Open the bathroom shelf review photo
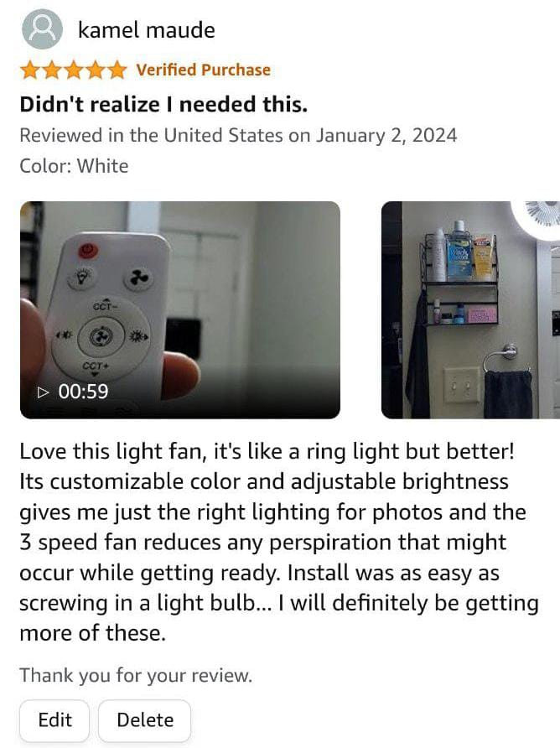Screen dimensions: 560x748 coord(470,309)
